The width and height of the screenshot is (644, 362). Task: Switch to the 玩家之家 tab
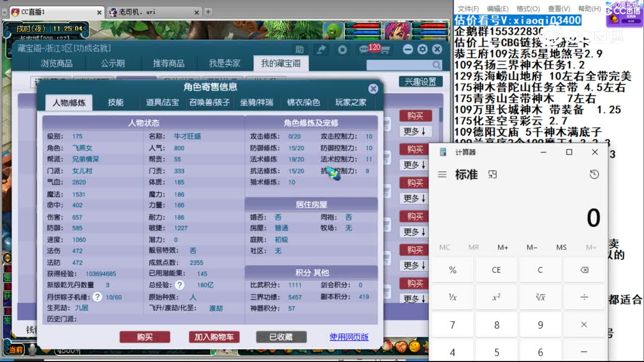tap(351, 103)
